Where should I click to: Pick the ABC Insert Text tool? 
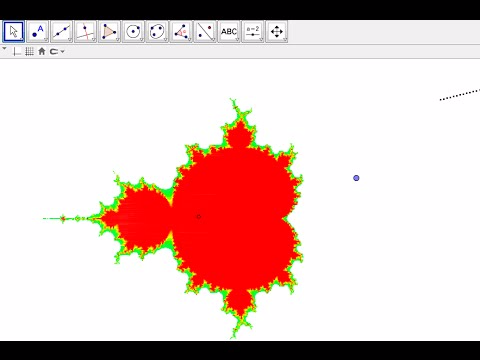pos(229,32)
